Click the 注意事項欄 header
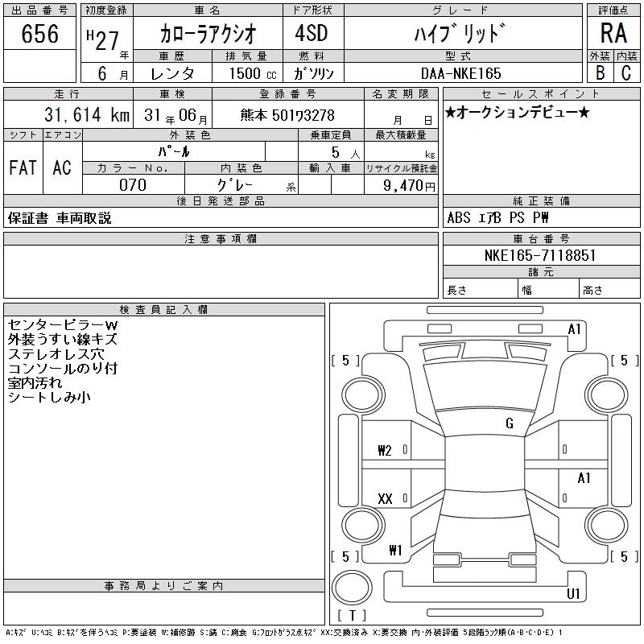644x644 pixels. [221, 238]
